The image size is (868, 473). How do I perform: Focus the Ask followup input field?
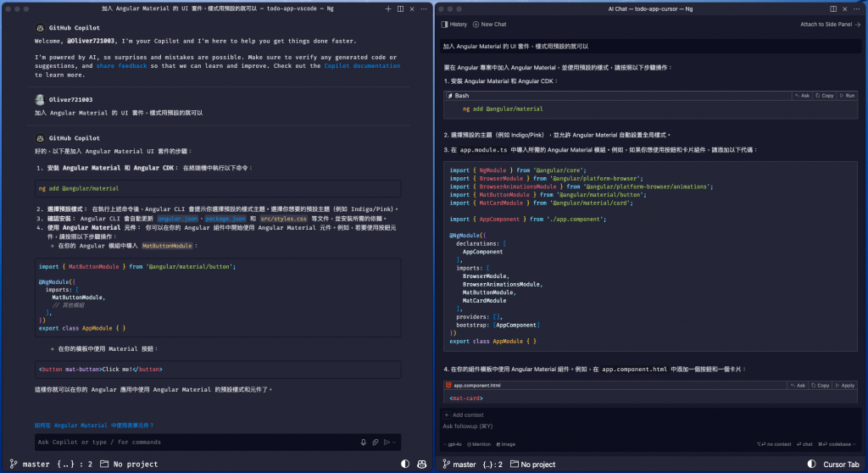click(x=650, y=426)
